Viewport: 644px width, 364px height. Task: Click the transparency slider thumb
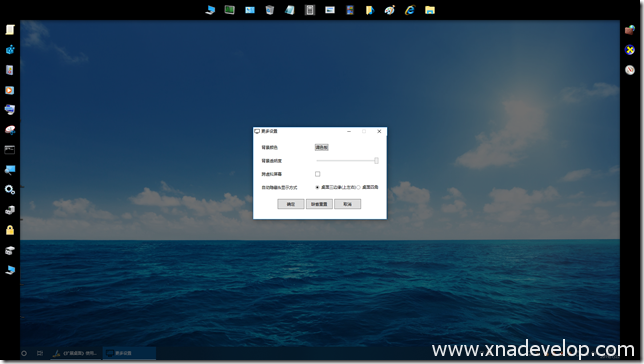tap(376, 161)
